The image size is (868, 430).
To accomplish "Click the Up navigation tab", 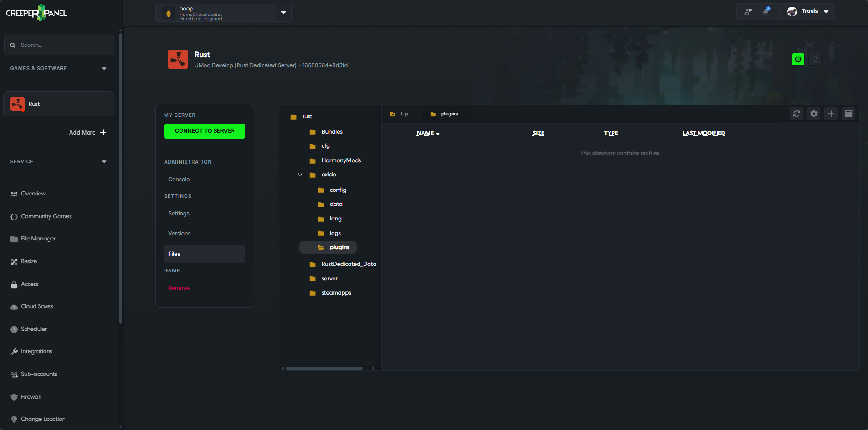I will 401,114.
